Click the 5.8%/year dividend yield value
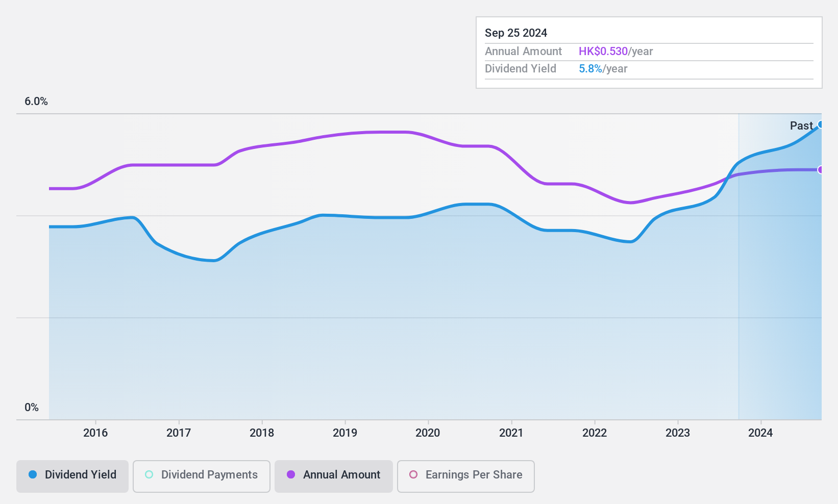 click(603, 69)
